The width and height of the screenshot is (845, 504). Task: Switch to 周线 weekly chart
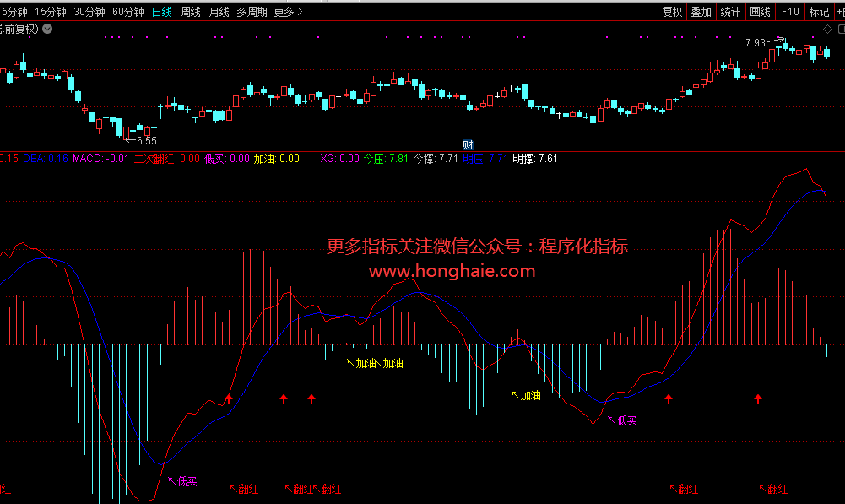191,12
